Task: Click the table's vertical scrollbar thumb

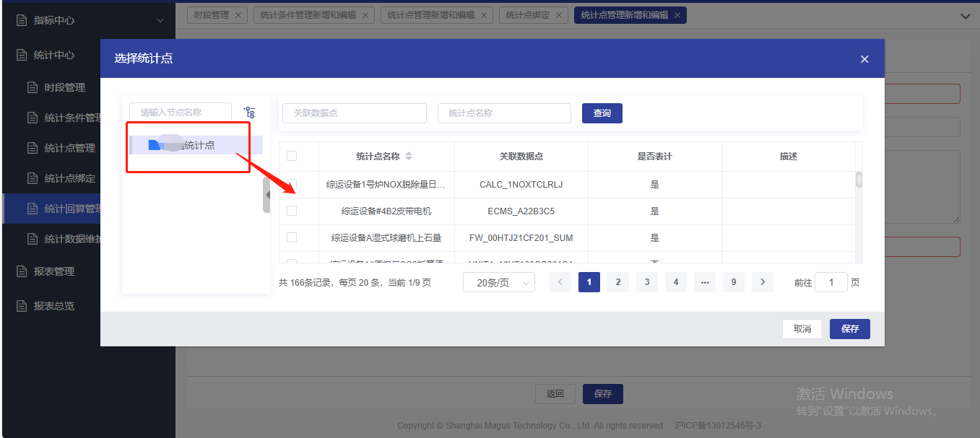Action: tap(859, 180)
